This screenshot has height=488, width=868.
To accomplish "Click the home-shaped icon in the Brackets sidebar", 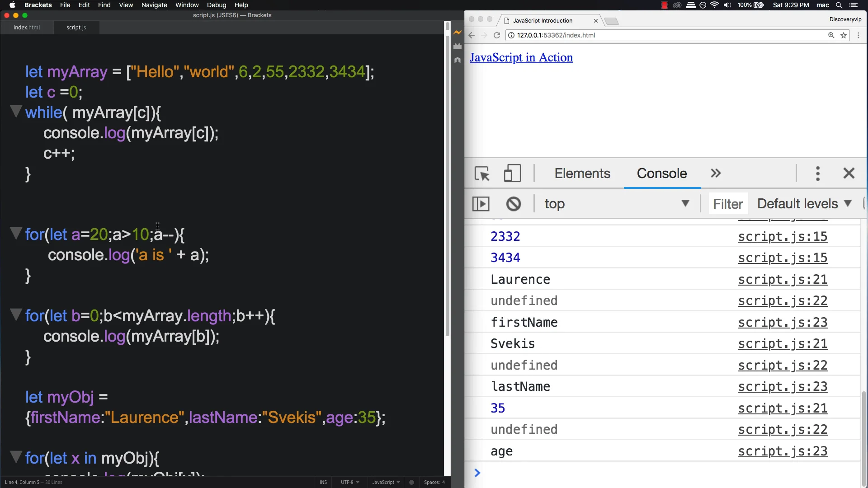I will (x=458, y=60).
